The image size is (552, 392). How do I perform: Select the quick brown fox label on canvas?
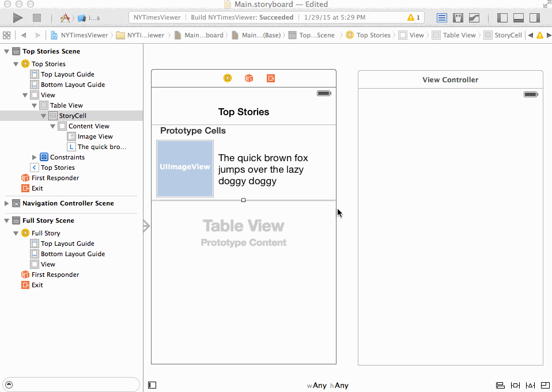[263, 169]
